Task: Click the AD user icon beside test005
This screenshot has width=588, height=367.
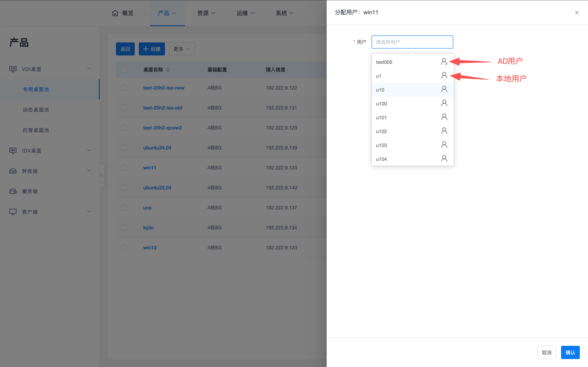Action: [444, 62]
